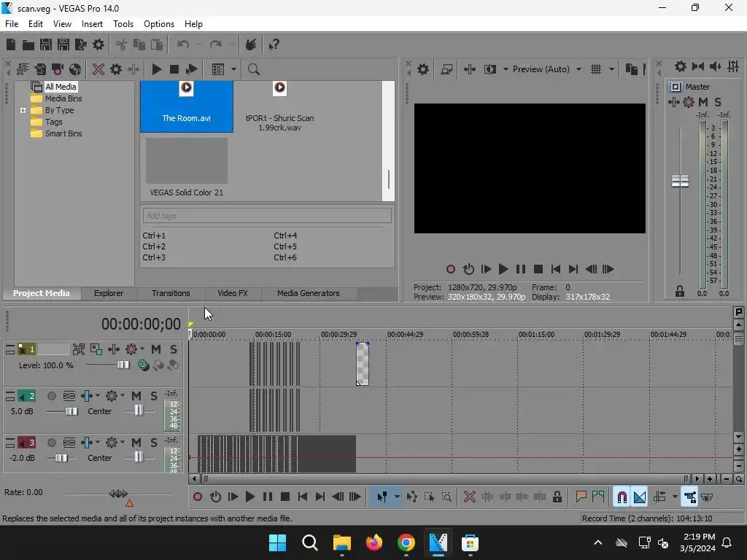The image size is (747, 560).
Task: Insert a marker with the orange flag icon
Action: coord(581,497)
